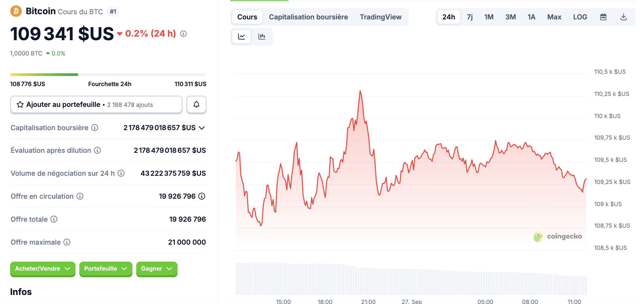
Task: Click the 0.2% (24 h) change text
Action: point(150,34)
